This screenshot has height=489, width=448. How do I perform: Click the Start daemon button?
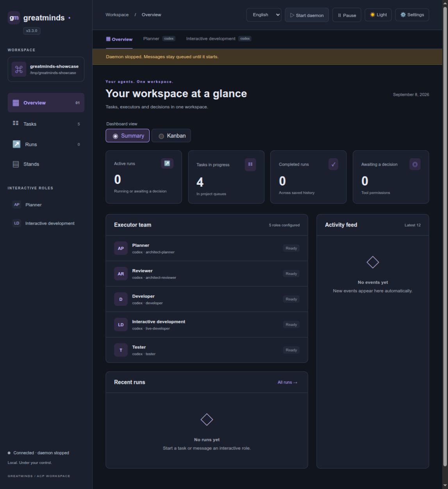pos(307,15)
